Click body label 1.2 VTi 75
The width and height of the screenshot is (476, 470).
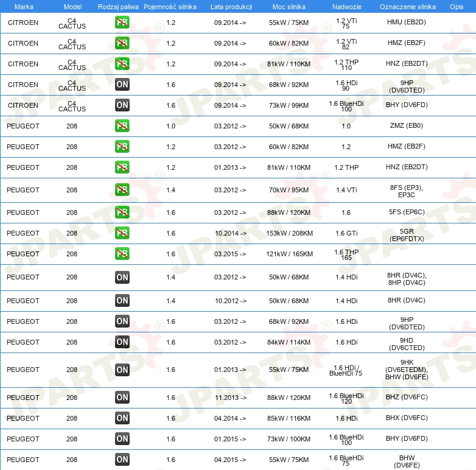click(x=346, y=23)
